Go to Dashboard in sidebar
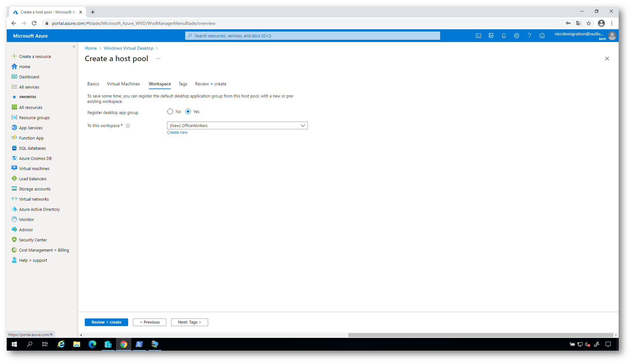Screen dimensions: 632x364 [25, 77]
